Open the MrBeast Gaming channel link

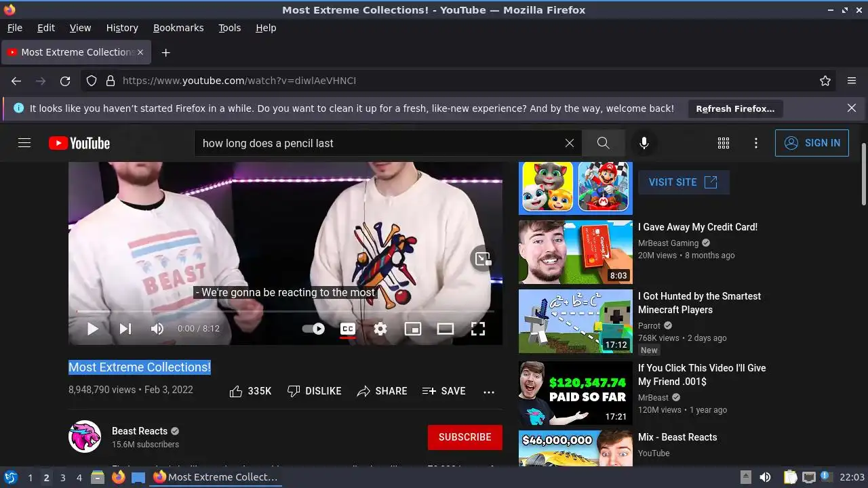tap(668, 243)
